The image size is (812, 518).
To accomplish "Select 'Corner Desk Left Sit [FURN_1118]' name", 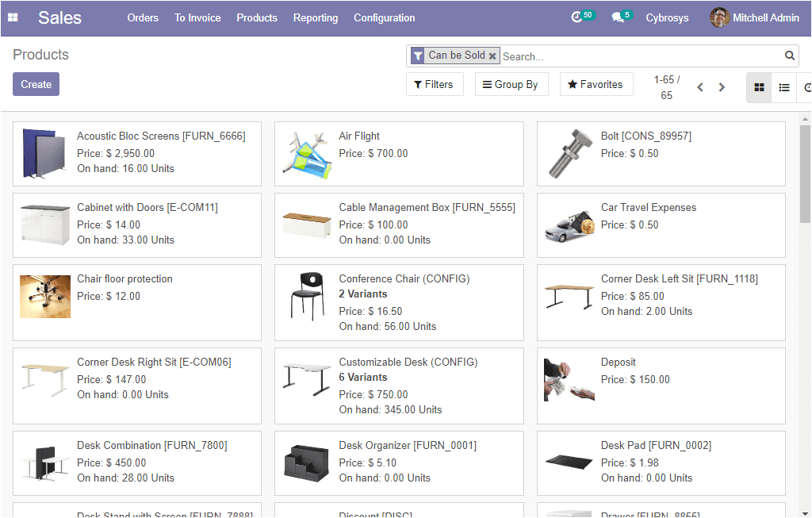I will click(x=680, y=278).
